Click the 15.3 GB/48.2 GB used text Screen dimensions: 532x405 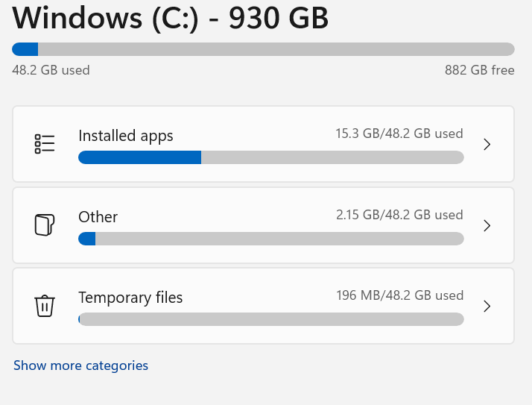click(399, 134)
